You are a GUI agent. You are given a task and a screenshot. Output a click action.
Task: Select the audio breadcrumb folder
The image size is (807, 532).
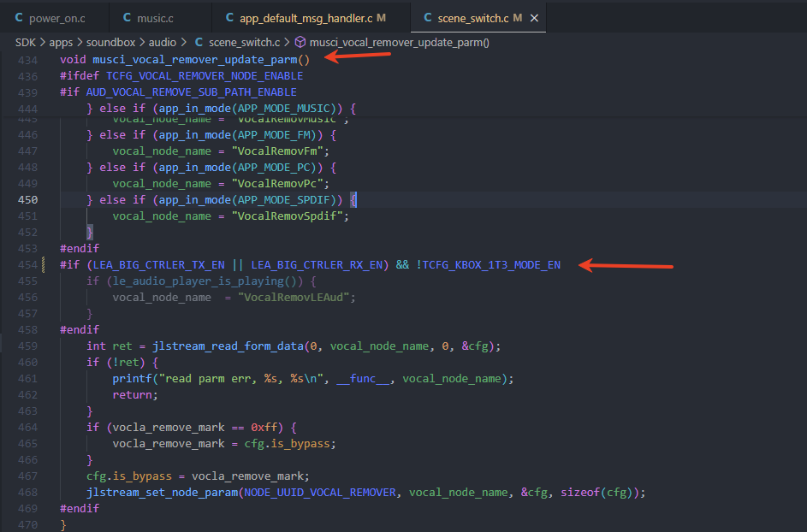(162, 42)
